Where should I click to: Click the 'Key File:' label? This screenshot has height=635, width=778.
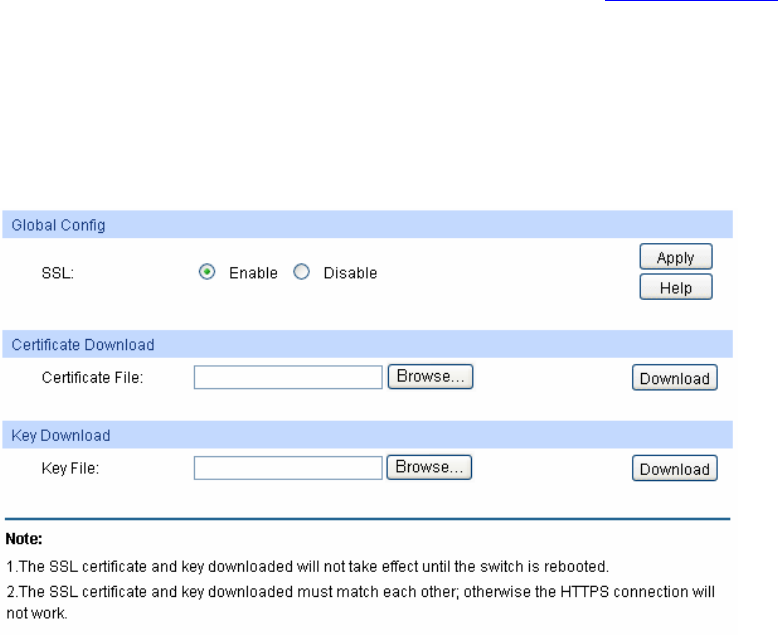[70, 468]
